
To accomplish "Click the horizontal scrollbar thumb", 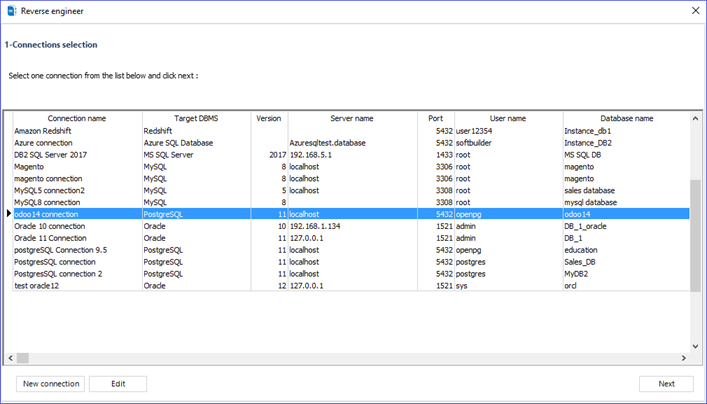I will tap(23, 358).
